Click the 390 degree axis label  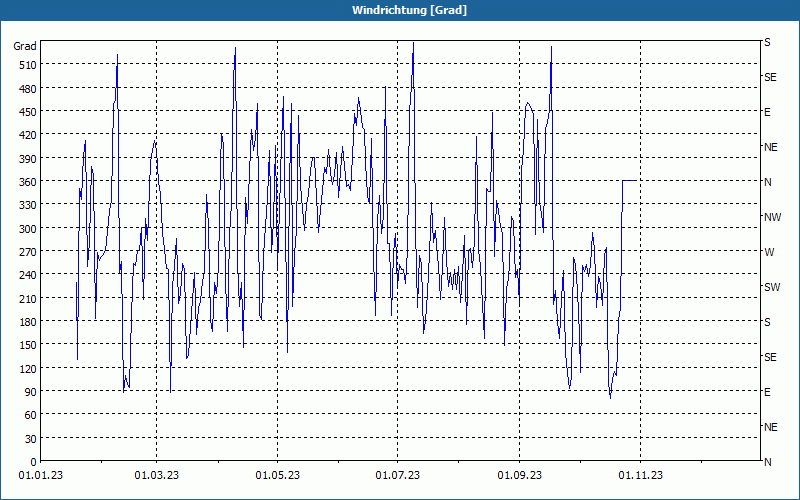tap(28, 159)
